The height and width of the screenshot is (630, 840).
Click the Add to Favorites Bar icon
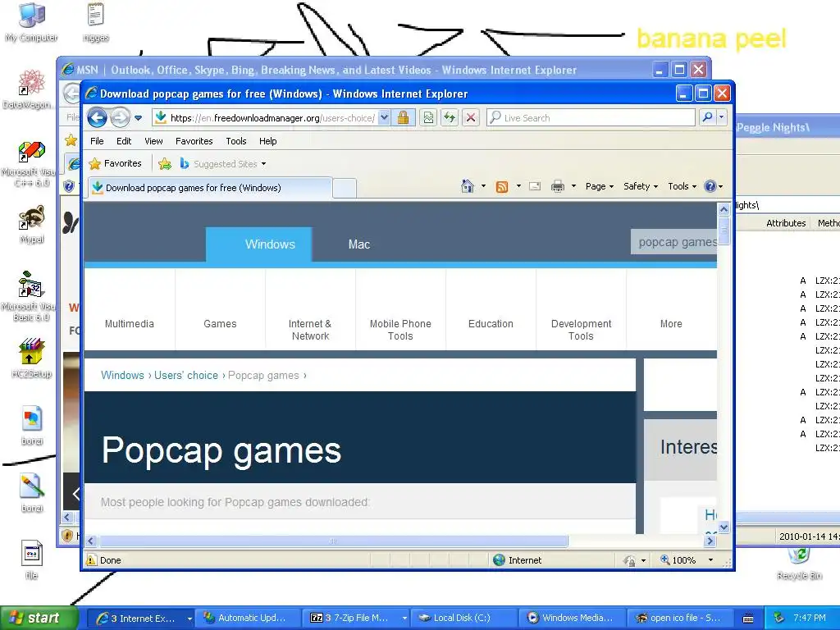(165, 164)
